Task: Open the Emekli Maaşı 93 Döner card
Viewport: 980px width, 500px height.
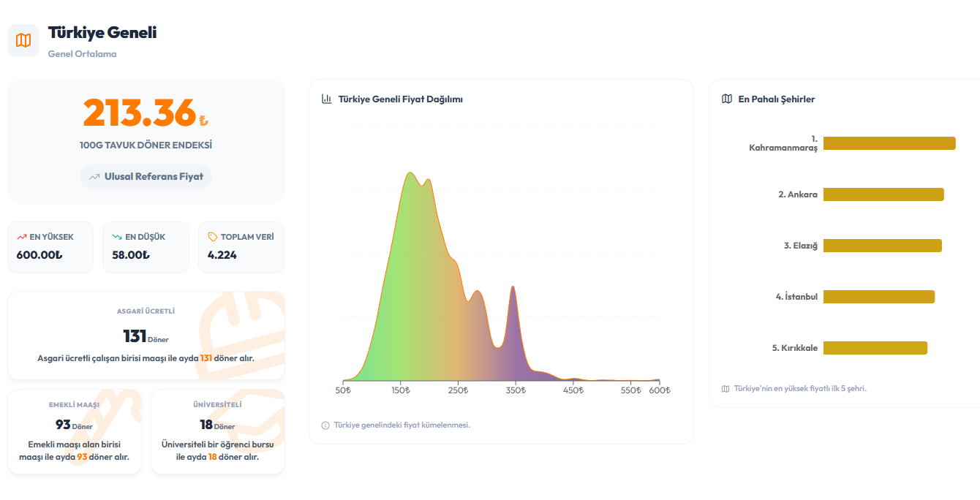Action: point(75,432)
